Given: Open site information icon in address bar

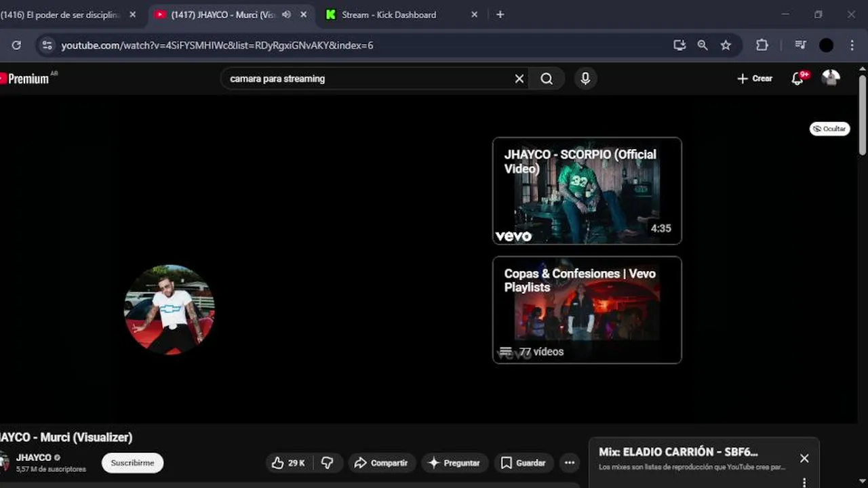Looking at the screenshot, I should point(47,45).
